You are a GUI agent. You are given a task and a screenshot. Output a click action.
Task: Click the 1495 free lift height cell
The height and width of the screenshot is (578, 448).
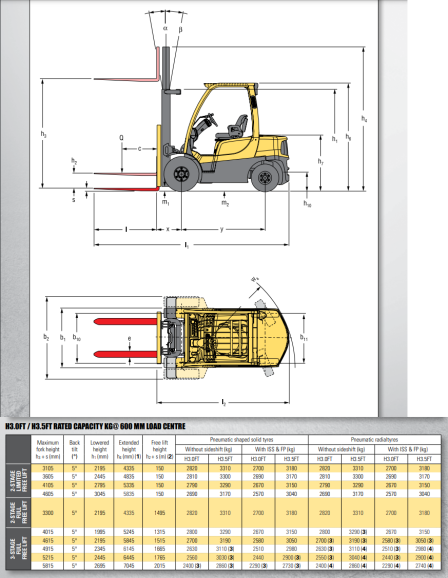coord(159,513)
